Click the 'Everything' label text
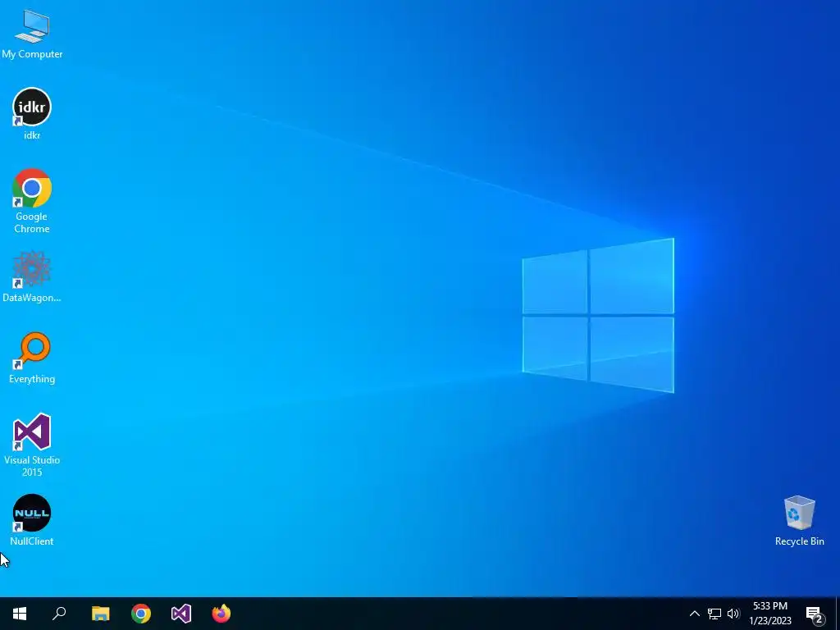The image size is (840, 630). (x=32, y=379)
